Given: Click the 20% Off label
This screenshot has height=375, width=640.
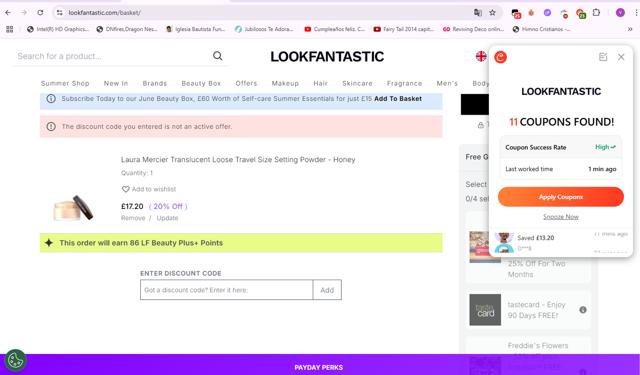Looking at the screenshot, I should tap(168, 206).
